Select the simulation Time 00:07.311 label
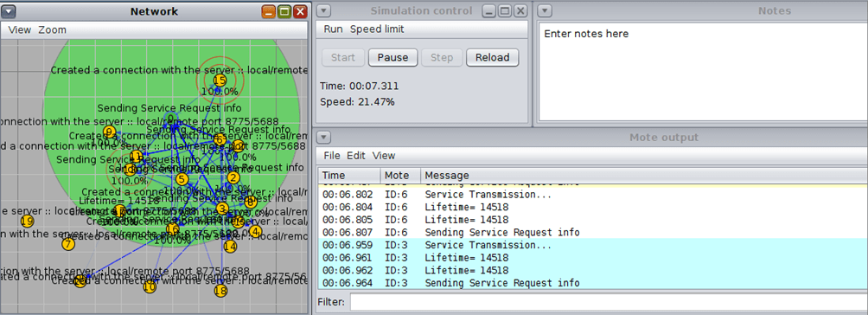The height and width of the screenshot is (315, 868). coord(360,87)
